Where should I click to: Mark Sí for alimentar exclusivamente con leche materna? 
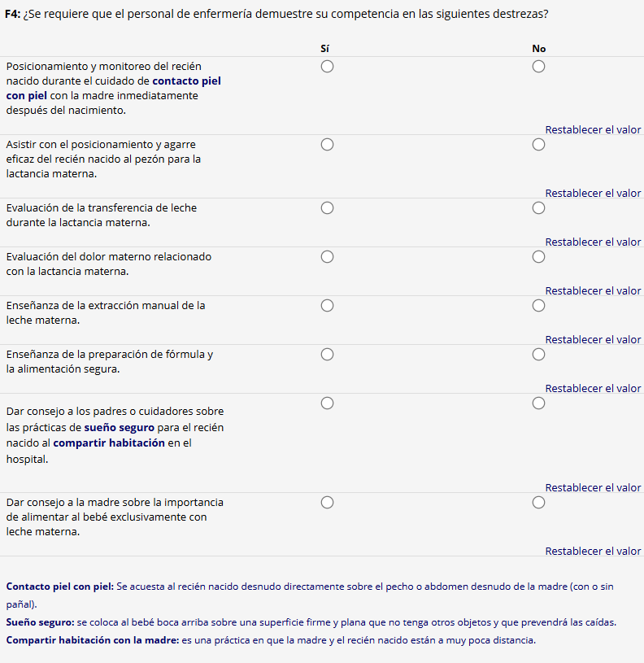tap(327, 503)
